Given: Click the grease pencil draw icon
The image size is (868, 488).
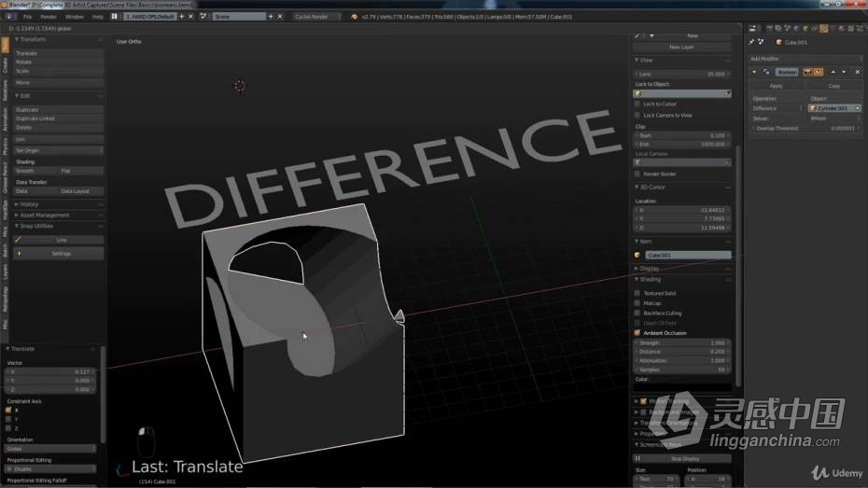Looking at the screenshot, I should [637, 35].
